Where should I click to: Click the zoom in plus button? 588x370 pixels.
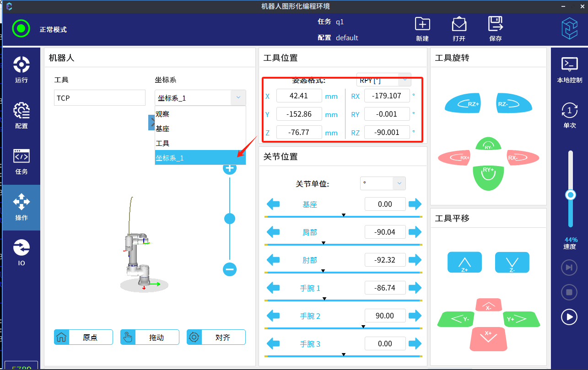[x=230, y=168]
